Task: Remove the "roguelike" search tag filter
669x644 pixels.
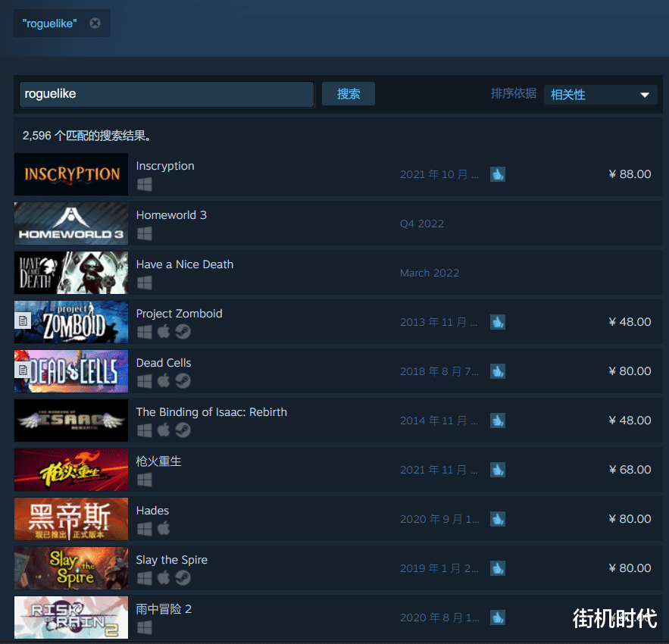Action: (x=95, y=23)
